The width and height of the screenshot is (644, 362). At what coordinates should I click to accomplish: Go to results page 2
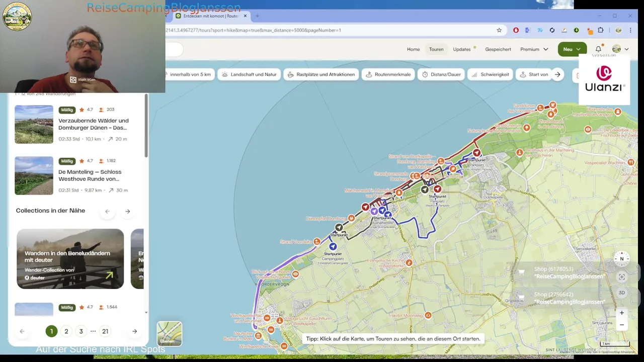(66, 331)
